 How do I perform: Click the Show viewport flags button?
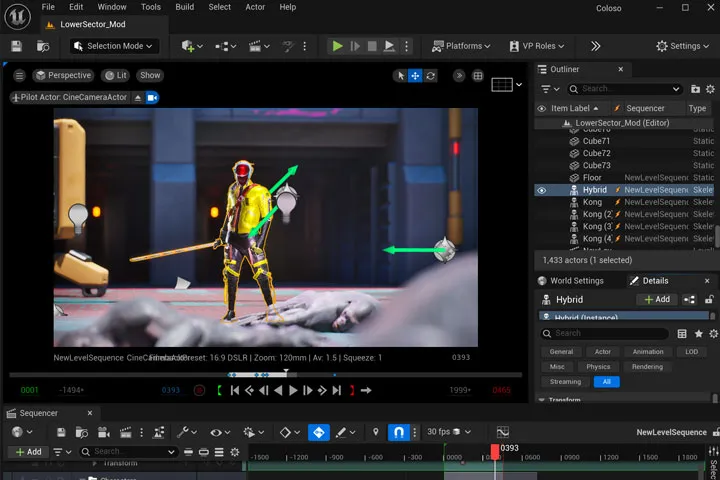pyautogui.click(x=150, y=75)
